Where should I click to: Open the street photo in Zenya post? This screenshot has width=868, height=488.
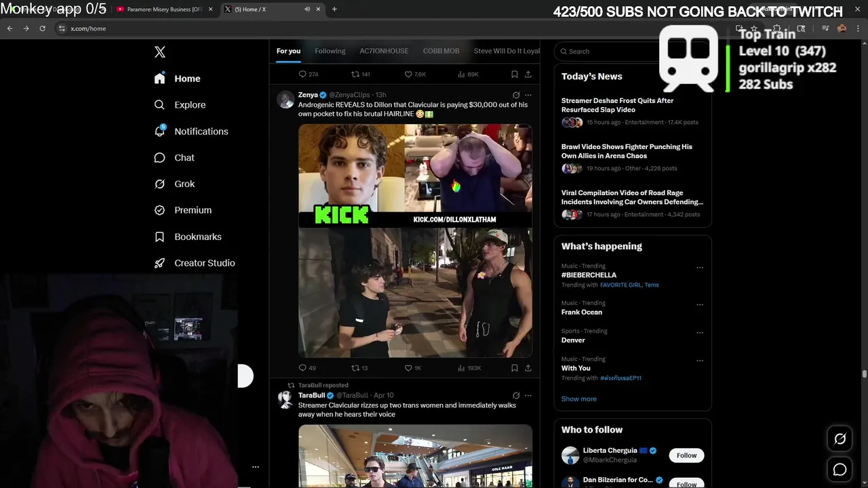click(415, 292)
